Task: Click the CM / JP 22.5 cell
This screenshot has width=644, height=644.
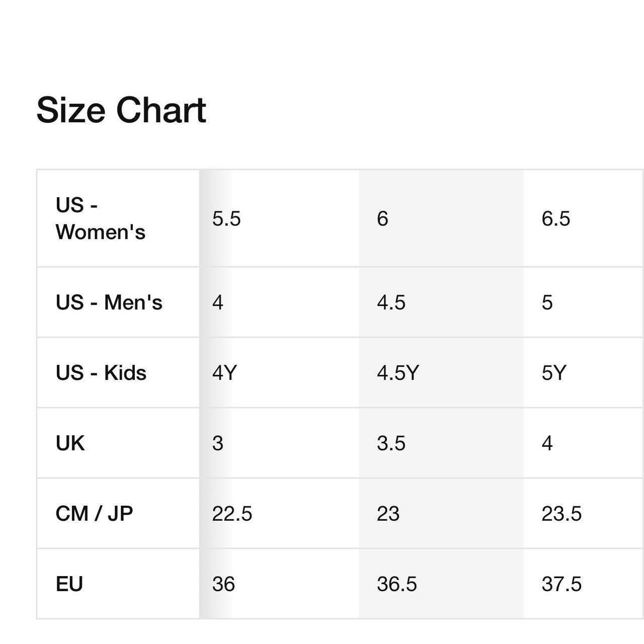Action: coord(279,514)
